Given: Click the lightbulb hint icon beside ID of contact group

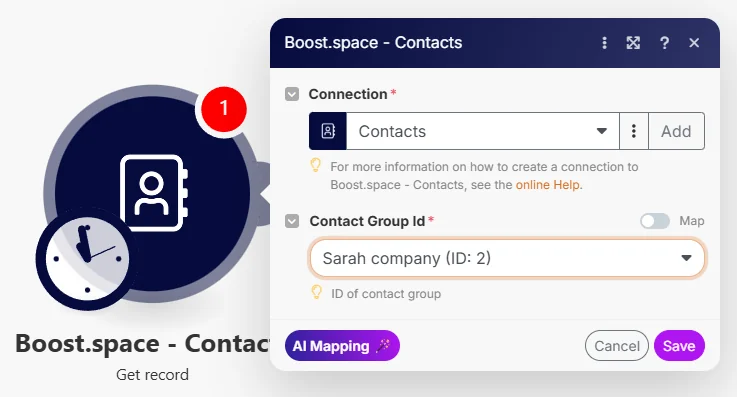Looking at the screenshot, I should pos(317,292).
